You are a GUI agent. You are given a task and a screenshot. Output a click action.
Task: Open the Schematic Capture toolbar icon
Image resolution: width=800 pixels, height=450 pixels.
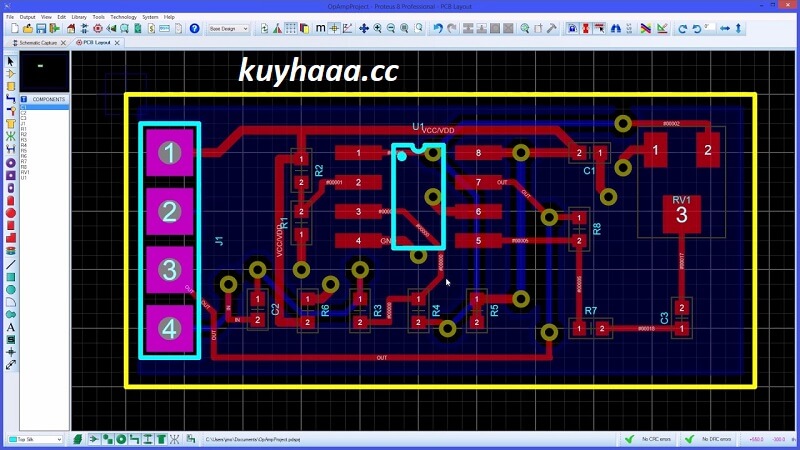[84, 29]
